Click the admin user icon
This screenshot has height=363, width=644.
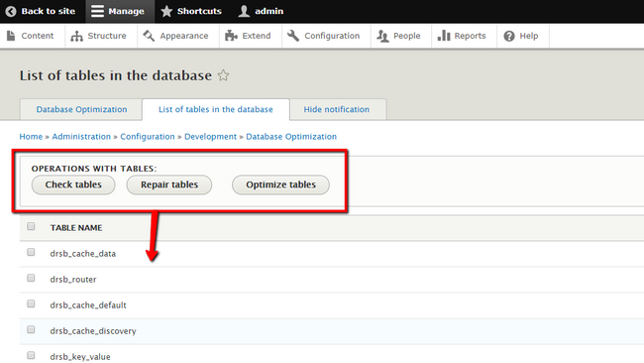244,11
